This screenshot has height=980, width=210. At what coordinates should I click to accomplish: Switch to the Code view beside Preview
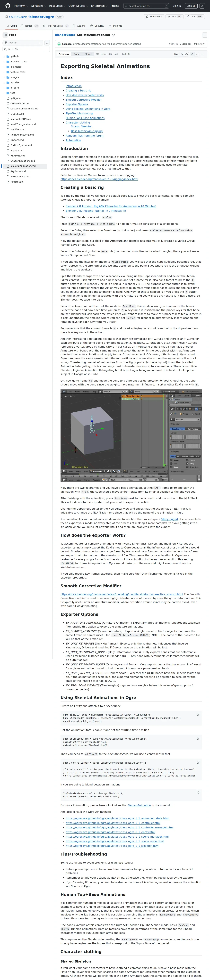[77, 54]
